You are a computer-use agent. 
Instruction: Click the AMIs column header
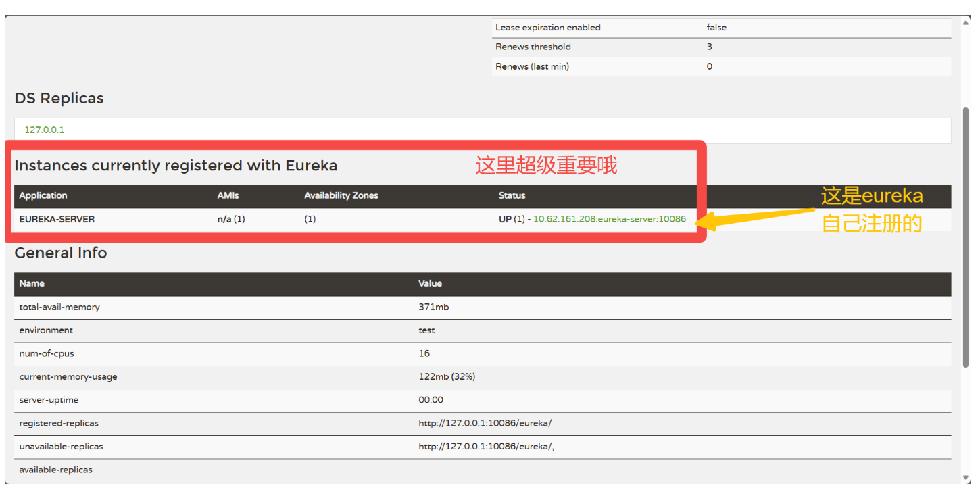(228, 195)
